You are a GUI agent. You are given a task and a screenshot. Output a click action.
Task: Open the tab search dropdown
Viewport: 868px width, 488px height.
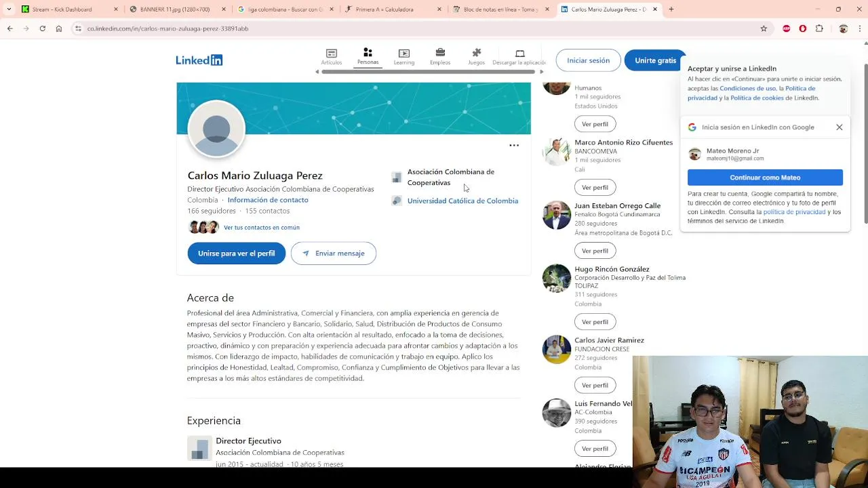coord(8,9)
